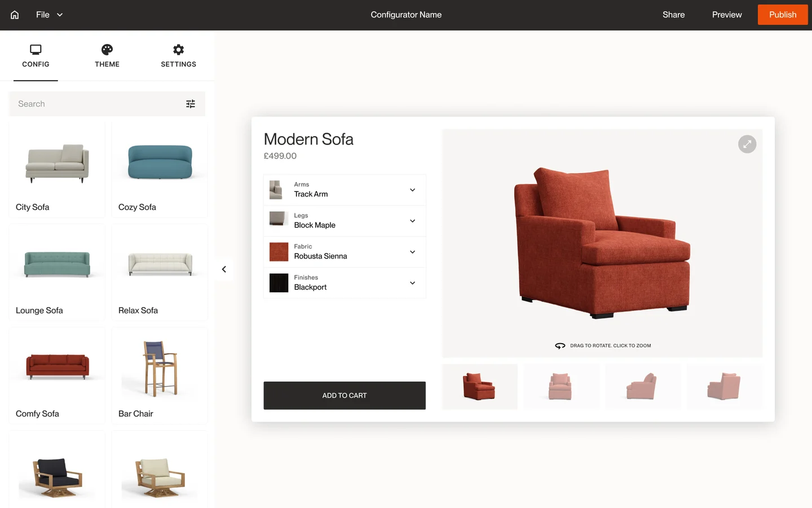The width and height of the screenshot is (812, 508).
Task: Click the Robusta Sienna fabric swatch
Action: 279,252
